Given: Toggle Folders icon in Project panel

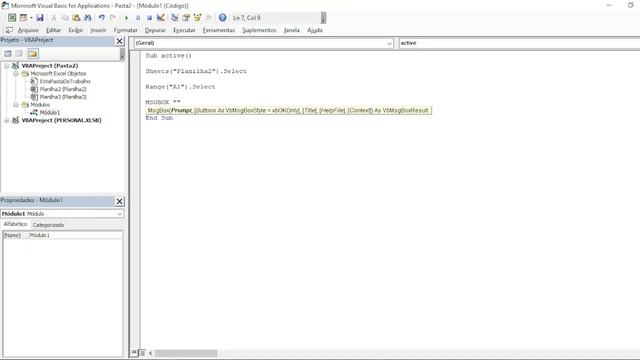Looking at the screenshot, I should (33, 53).
